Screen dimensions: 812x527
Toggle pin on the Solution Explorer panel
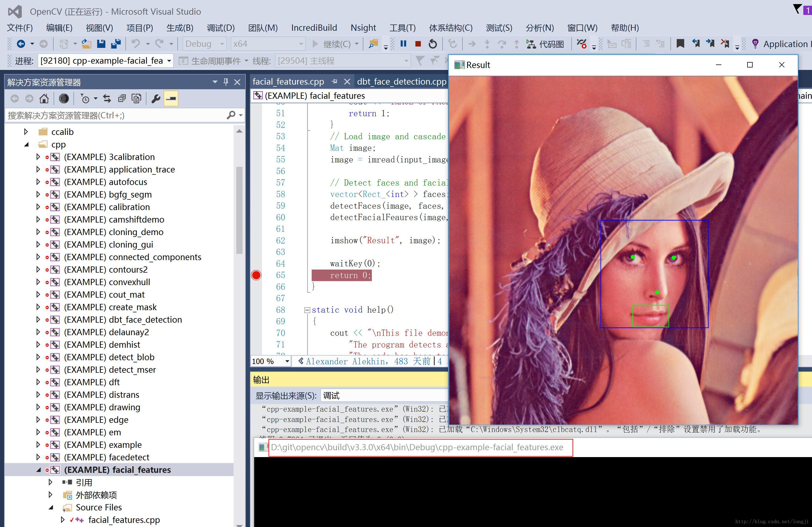coord(225,82)
